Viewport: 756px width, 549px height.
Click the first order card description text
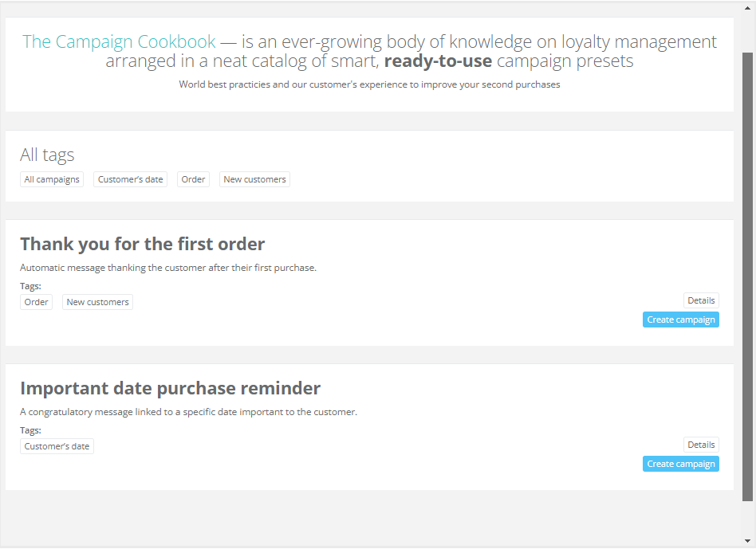(x=168, y=268)
